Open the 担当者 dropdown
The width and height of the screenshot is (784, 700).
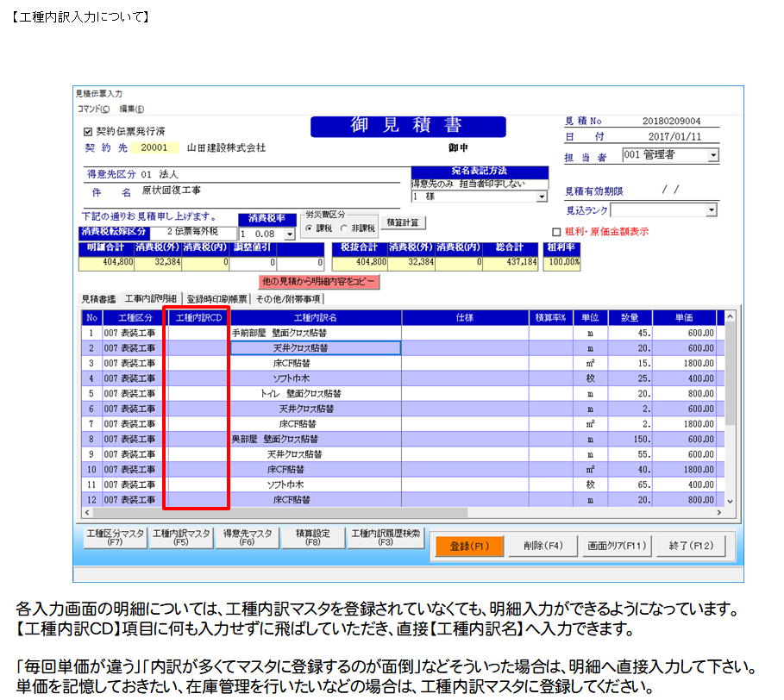(x=712, y=155)
